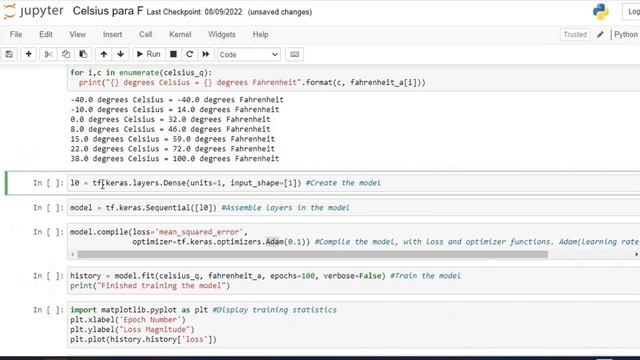Open the cell type Code dropdown

tap(249, 54)
